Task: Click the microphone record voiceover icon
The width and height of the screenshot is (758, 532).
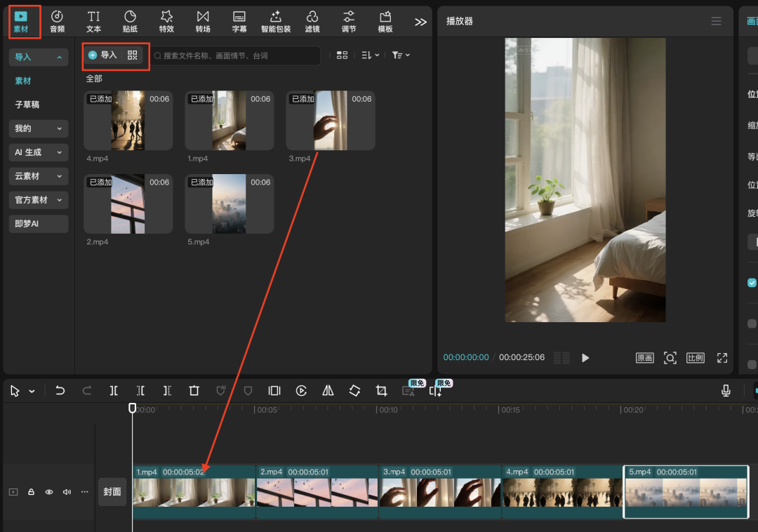Action: (726, 391)
